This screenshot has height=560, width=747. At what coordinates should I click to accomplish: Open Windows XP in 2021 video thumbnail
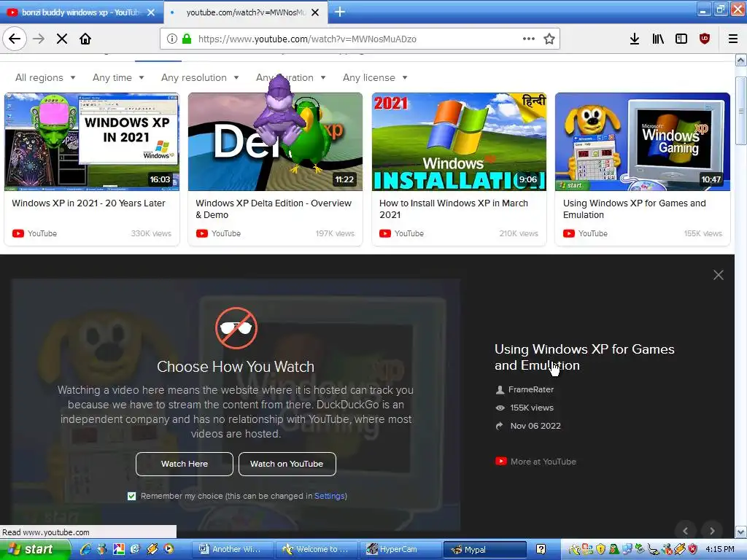(92, 142)
